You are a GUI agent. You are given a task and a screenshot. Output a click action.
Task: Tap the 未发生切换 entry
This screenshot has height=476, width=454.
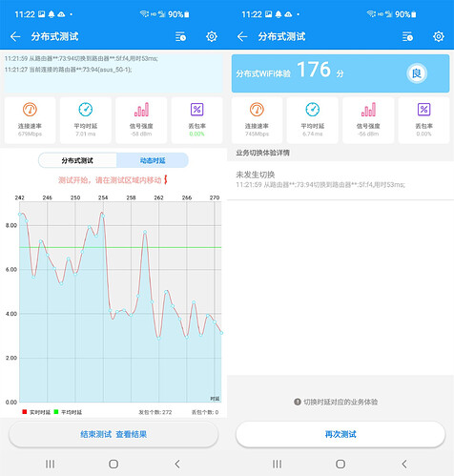340,179
